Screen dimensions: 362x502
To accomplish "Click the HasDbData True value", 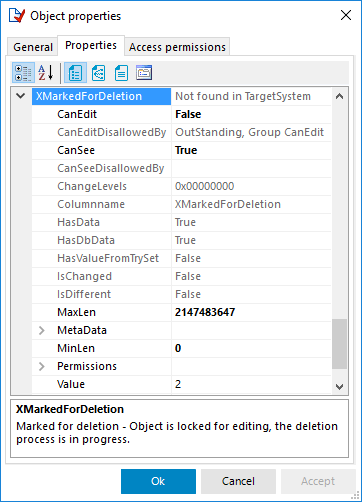I will click(185, 240).
